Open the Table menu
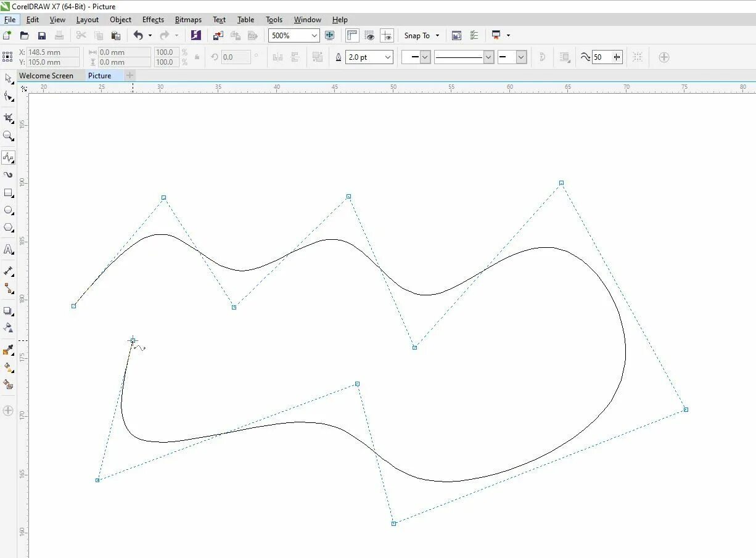Viewport: 756px width, 558px height. tap(245, 20)
